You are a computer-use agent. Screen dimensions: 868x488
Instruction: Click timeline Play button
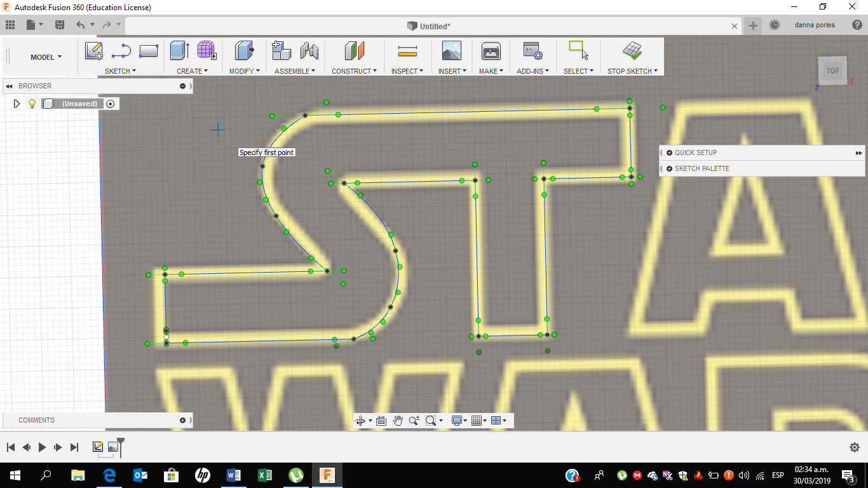[x=42, y=447]
